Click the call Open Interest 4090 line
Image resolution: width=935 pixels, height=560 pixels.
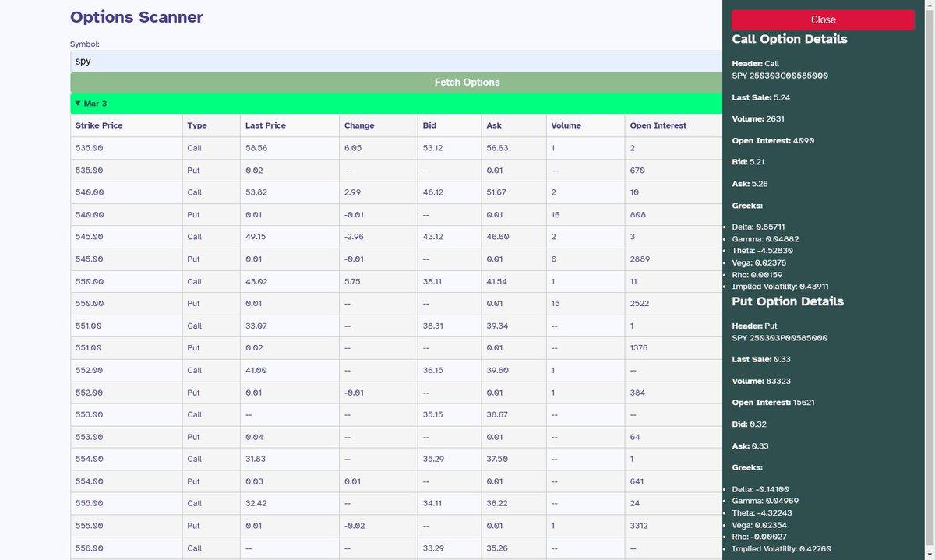pos(773,141)
